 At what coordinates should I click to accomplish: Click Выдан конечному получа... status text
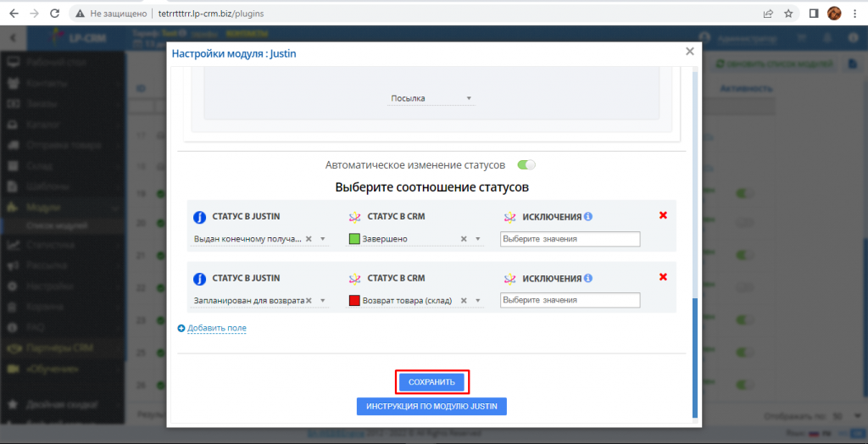click(x=248, y=239)
